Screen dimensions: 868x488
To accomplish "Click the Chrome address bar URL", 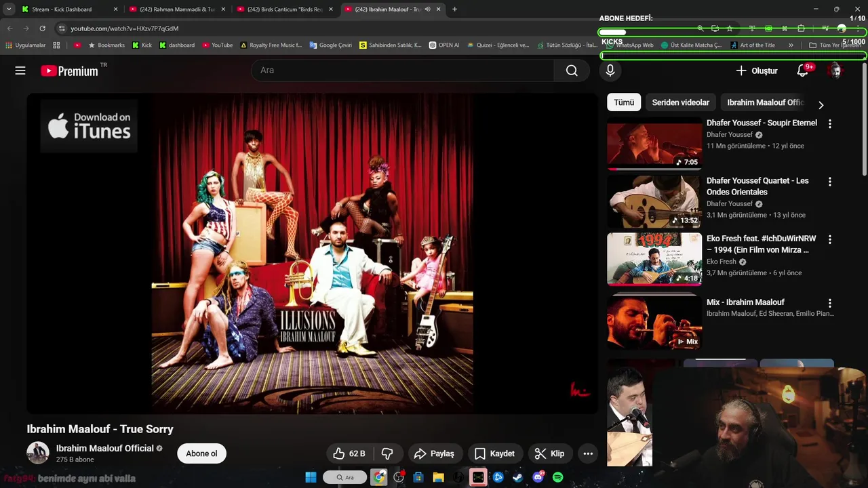I will click(125, 28).
